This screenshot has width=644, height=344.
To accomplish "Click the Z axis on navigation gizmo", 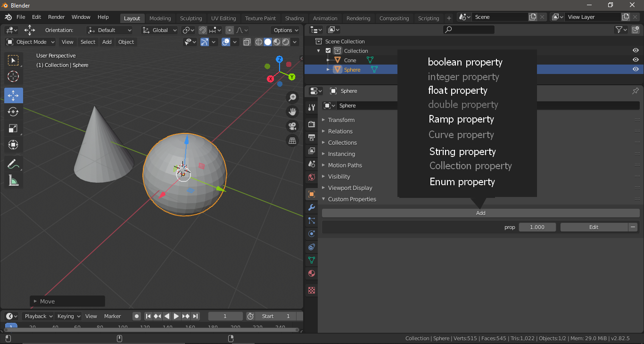I will pyautogui.click(x=279, y=59).
